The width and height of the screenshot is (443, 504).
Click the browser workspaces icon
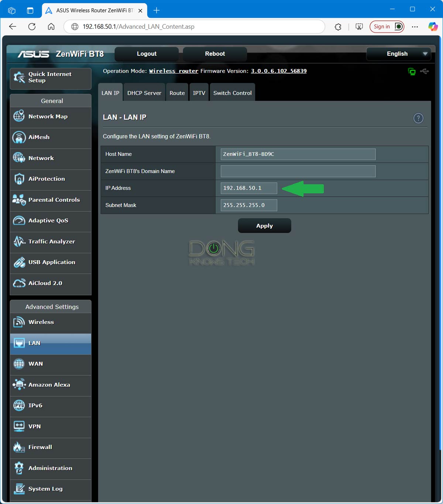pos(12,10)
